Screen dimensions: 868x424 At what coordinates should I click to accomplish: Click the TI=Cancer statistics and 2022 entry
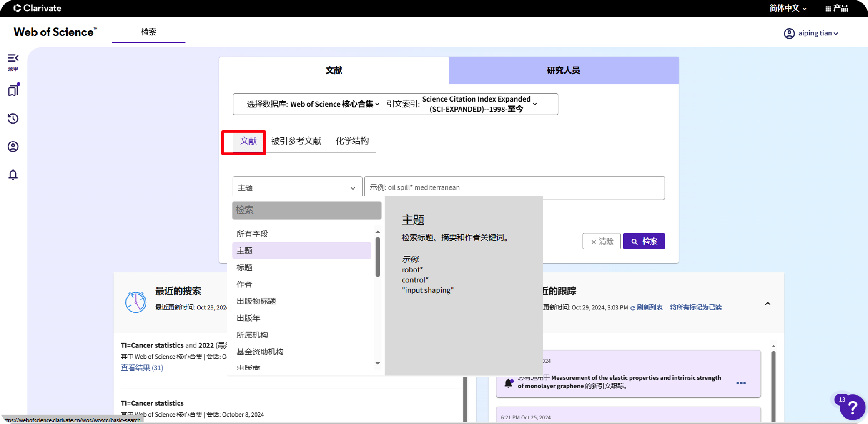(174, 345)
